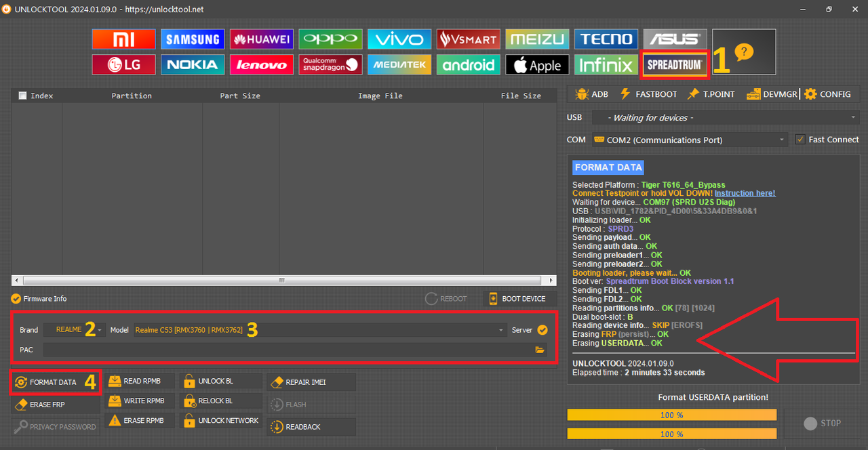Click the FORMAT DATA log heading
The image size is (868, 450).
(x=608, y=167)
